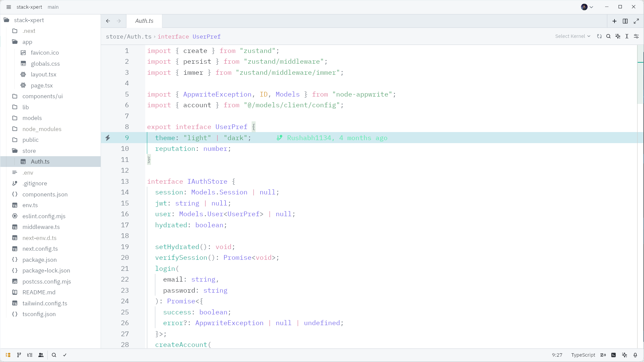Toggle code actions lightning bolt on line 9
The image size is (644, 362).
108,138
